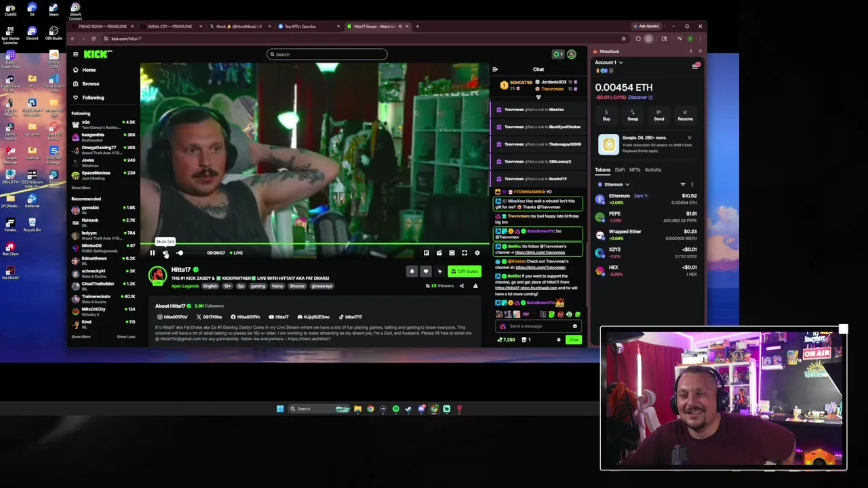Focus the Kick search field

point(327,54)
